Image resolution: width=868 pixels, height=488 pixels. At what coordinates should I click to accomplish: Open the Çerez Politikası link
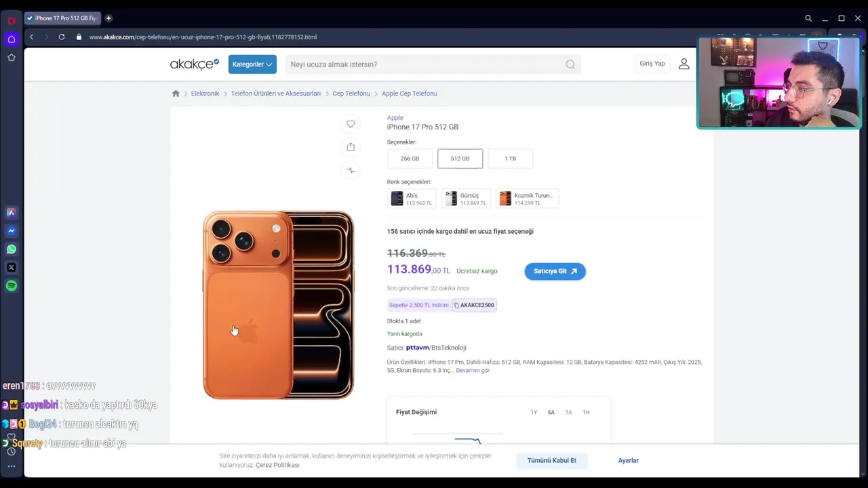(x=277, y=465)
